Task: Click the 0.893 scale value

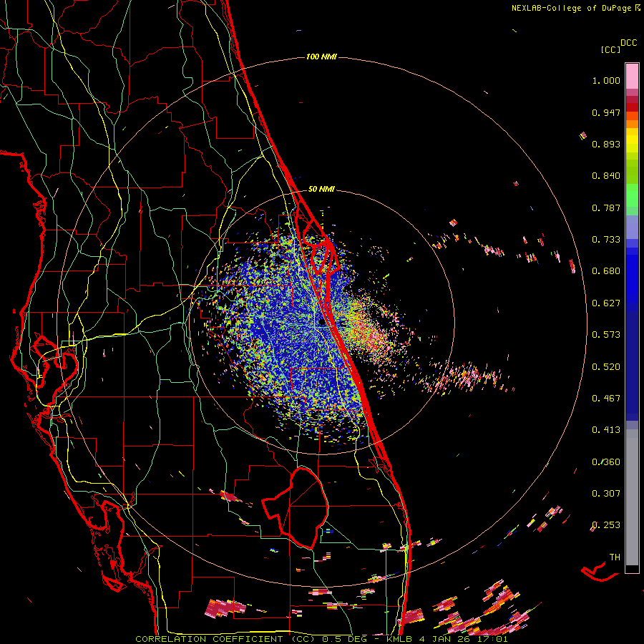Action: (606, 144)
